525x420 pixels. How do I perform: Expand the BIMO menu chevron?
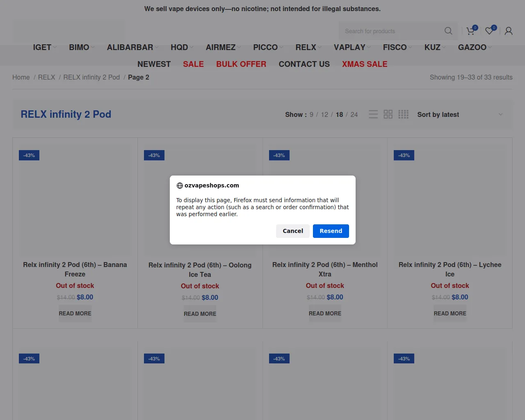point(93,48)
